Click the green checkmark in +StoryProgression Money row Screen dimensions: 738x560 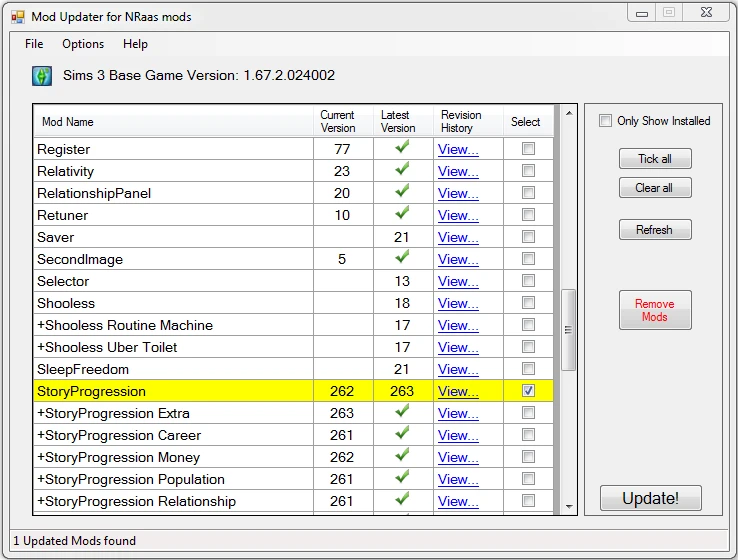click(x=402, y=455)
